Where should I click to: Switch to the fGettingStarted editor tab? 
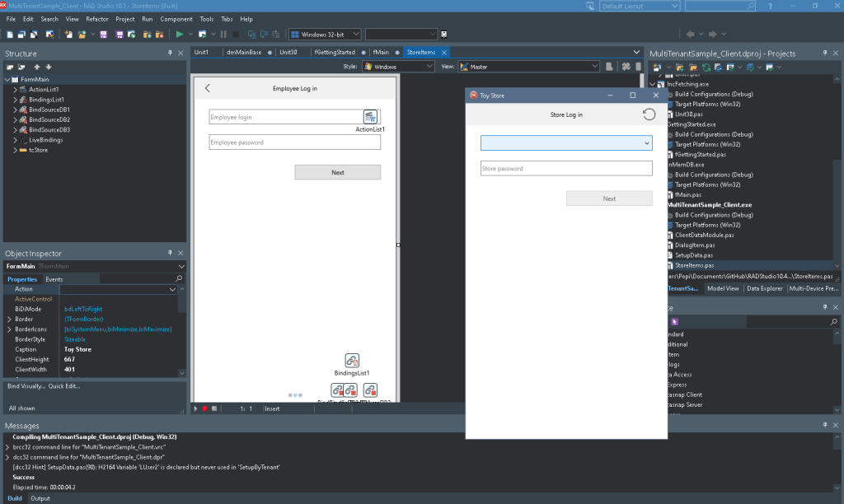click(335, 52)
